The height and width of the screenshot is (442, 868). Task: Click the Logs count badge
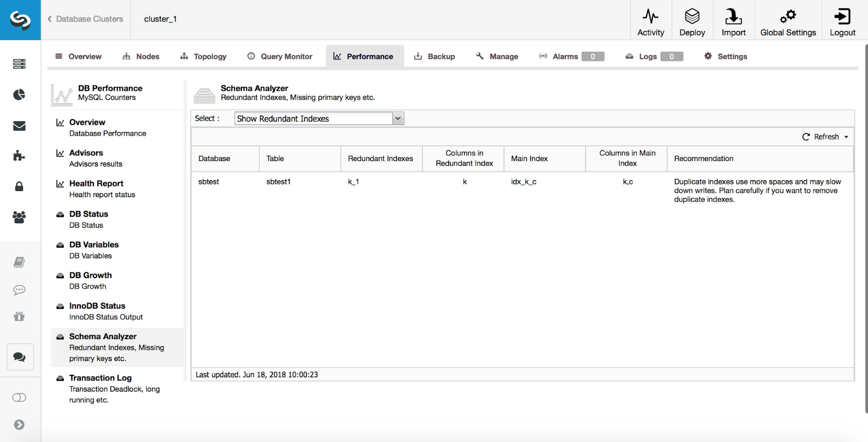(x=672, y=56)
